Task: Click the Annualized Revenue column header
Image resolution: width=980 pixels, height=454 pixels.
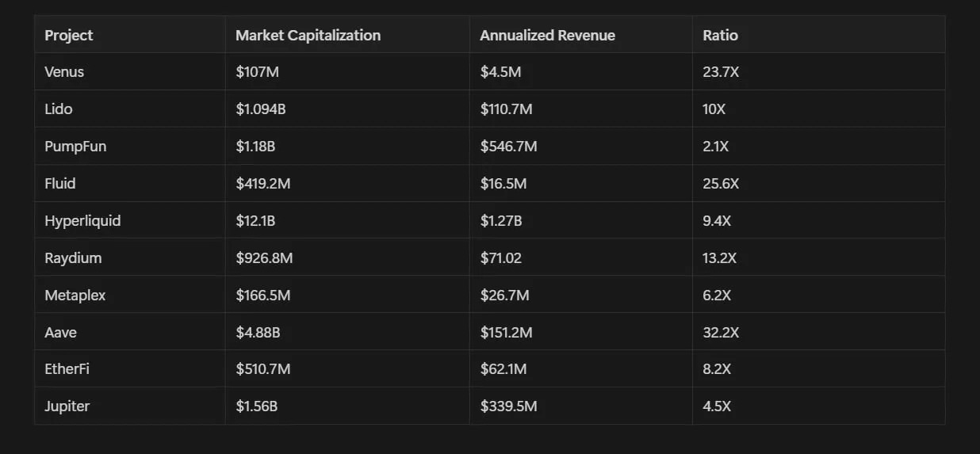Action: coord(547,35)
